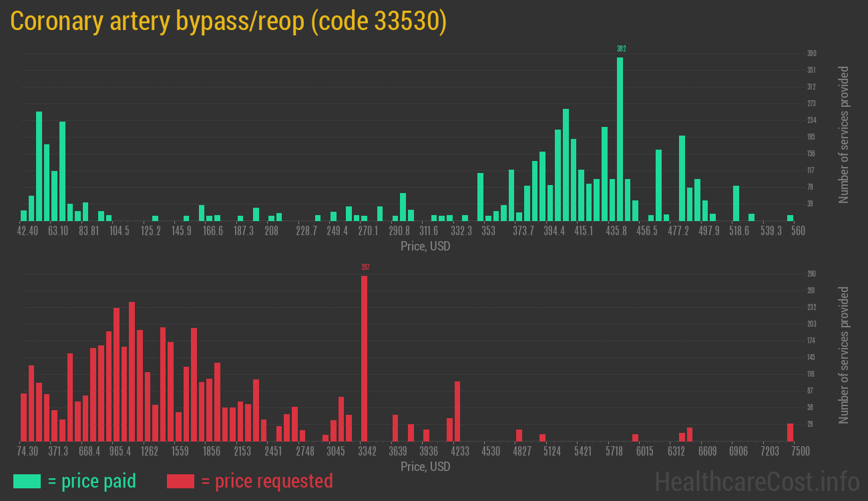Click the rightmost green bar near 560
Viewport: 868px width, 501px height.
790,217
